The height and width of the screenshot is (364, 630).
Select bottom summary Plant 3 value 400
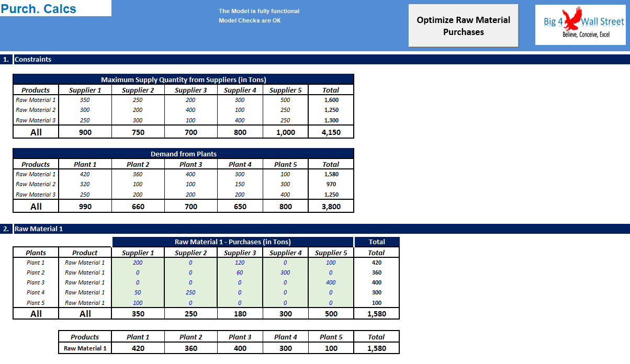240,348
